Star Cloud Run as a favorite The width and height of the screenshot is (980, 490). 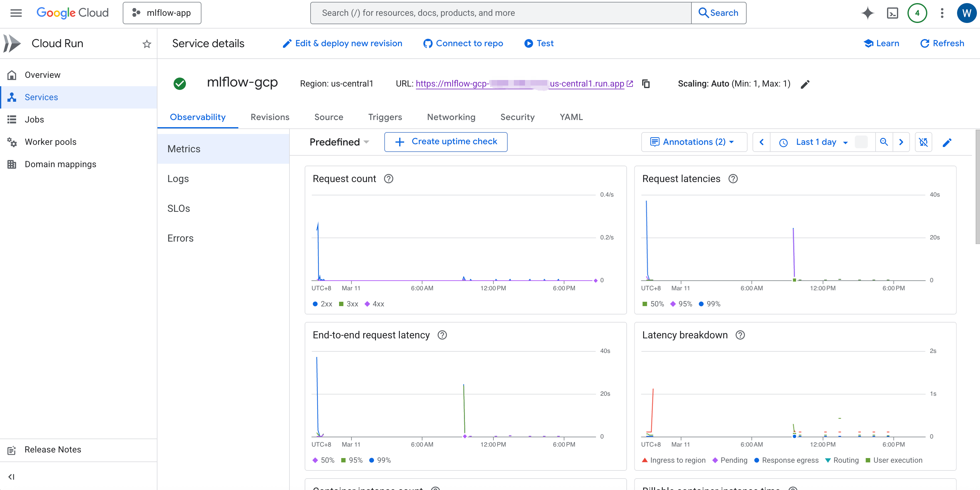coord(147,44)
